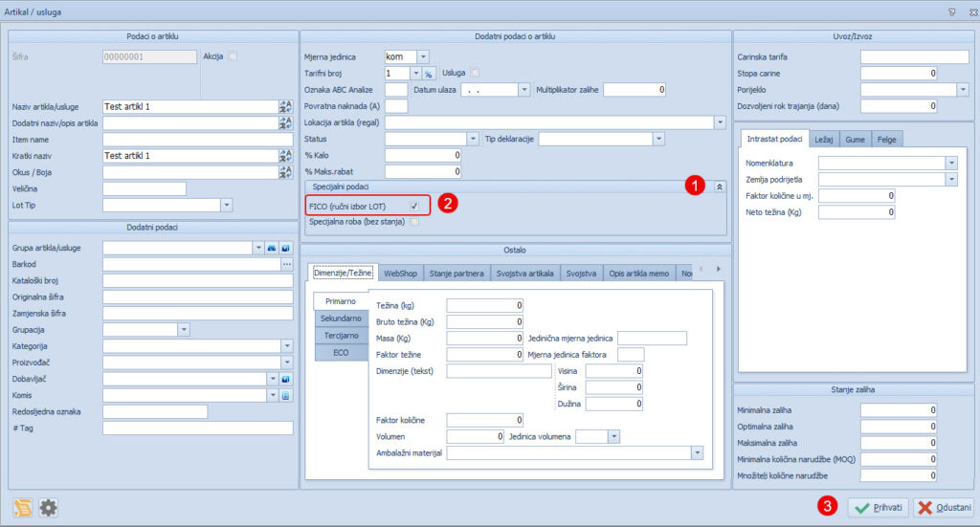Viewport: 980px width, 527px height.
Task: Click the percent icon beside Tarifni broj
Action: pyautogui.click(x=429, y=74)
